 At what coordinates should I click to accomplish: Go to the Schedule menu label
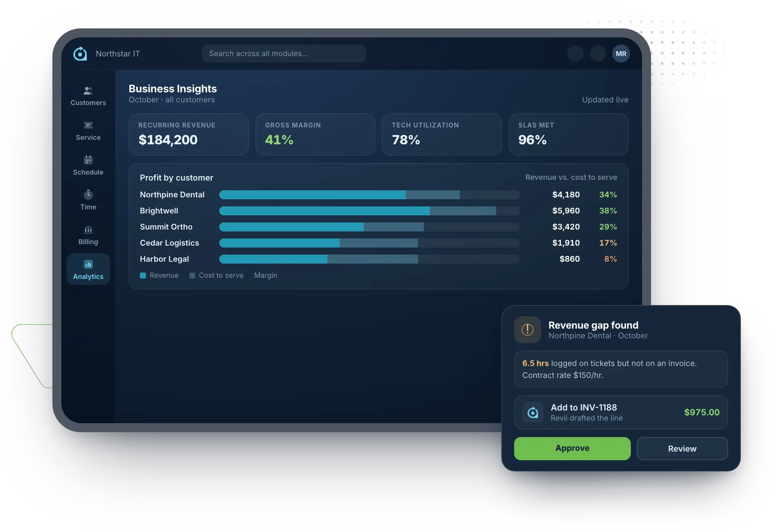[88, 172]
